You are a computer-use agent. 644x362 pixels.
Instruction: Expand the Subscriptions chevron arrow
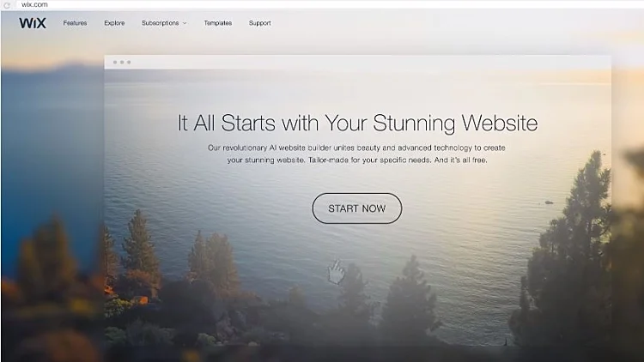point(185,23)
